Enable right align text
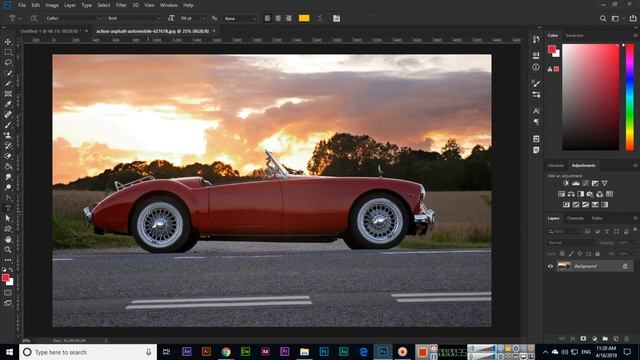This screenshot has width=640, height=360. pyautogui.click(x=289, y=18)
